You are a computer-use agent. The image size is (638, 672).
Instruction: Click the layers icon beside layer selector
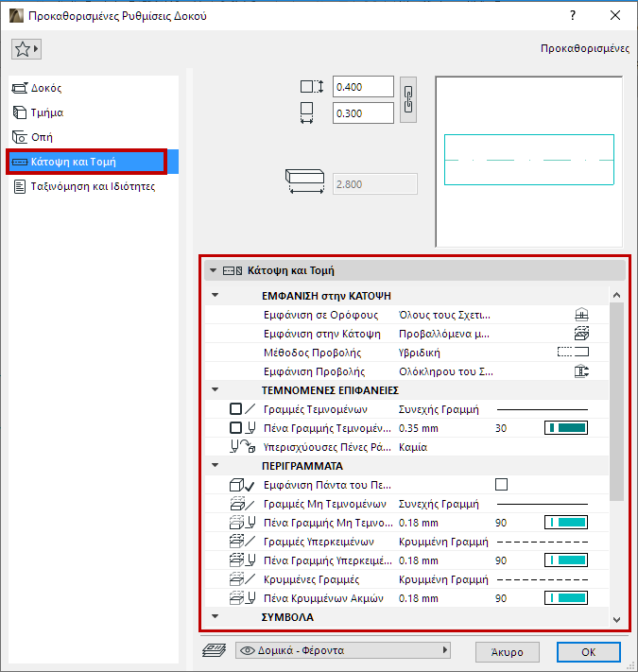click(215, 650)
